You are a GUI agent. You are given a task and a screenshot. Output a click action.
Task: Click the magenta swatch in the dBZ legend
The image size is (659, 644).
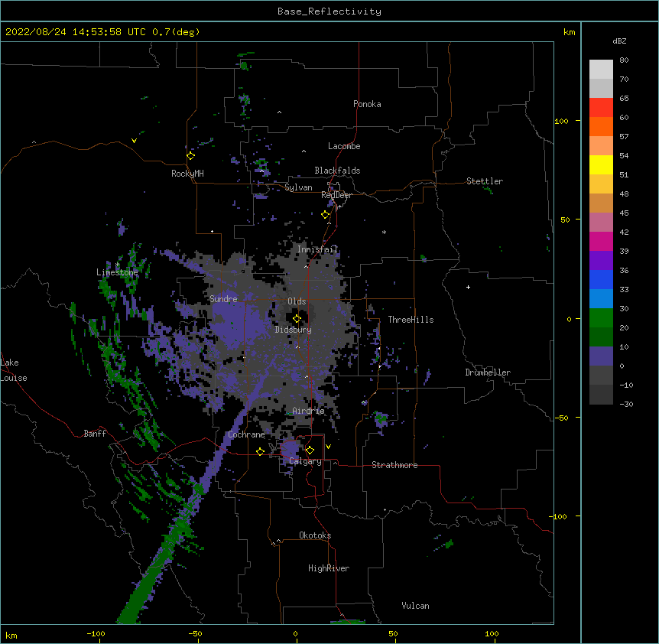tap(601, 242)
